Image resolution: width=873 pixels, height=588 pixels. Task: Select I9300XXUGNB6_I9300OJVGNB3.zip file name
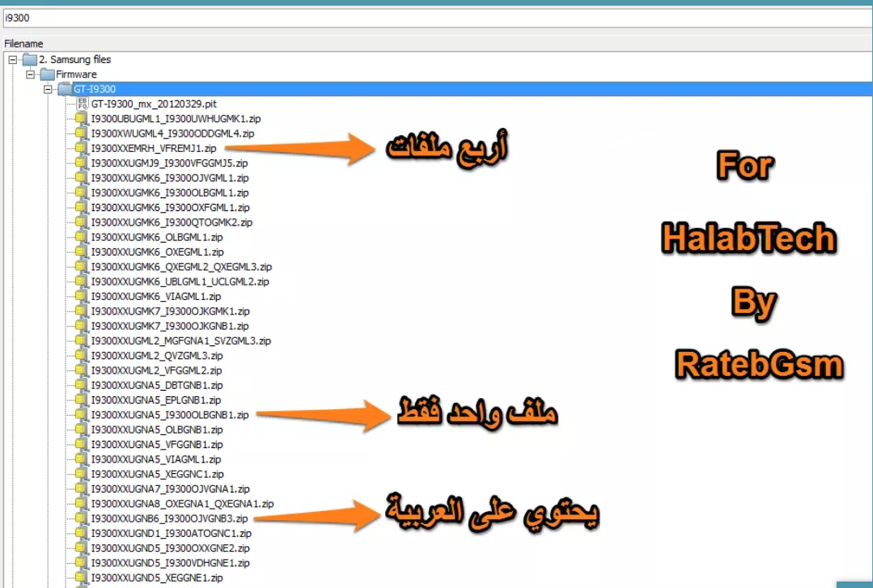point(170,518)
